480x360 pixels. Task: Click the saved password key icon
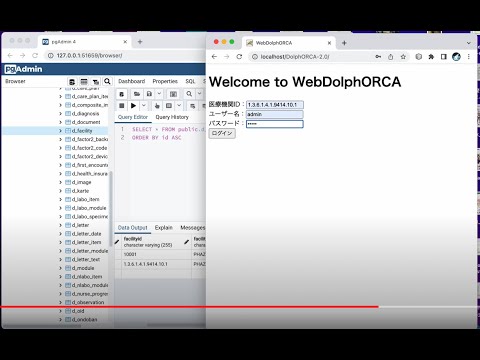point(378,57)
